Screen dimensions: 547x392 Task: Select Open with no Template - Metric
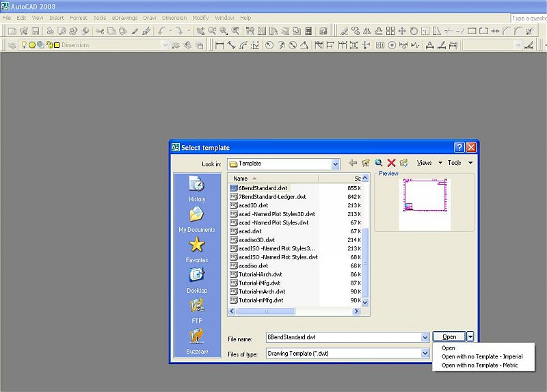point(480,365)
